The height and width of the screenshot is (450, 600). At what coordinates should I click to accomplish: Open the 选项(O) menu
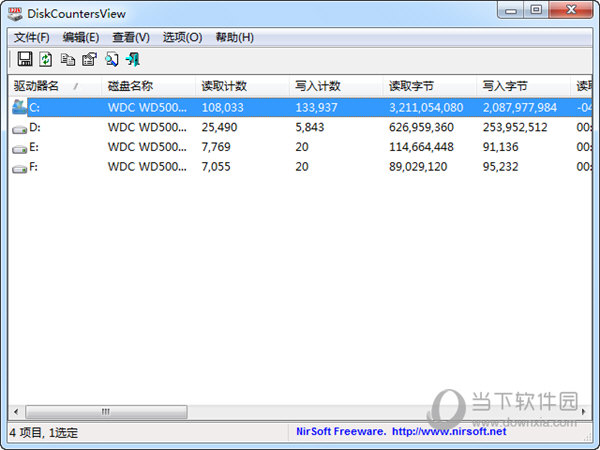pyautogui.click(x=183, y=38)
